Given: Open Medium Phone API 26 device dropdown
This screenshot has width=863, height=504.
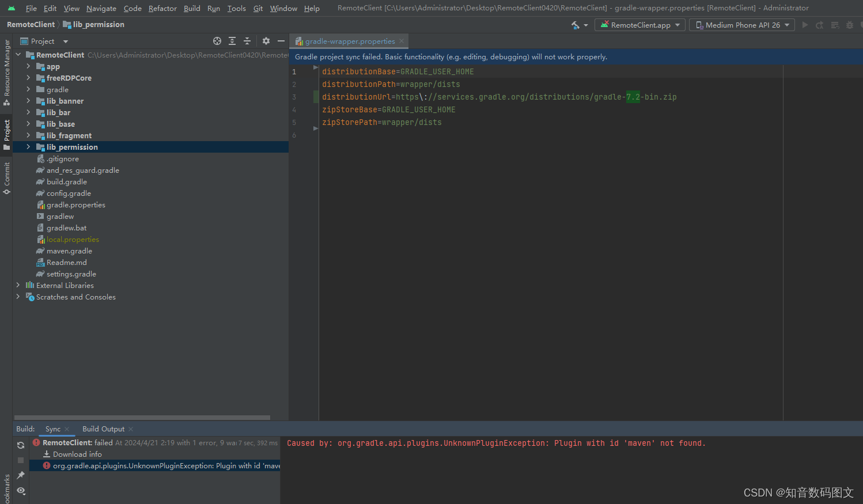Looking at the screenshot, I should coord(742,25).
